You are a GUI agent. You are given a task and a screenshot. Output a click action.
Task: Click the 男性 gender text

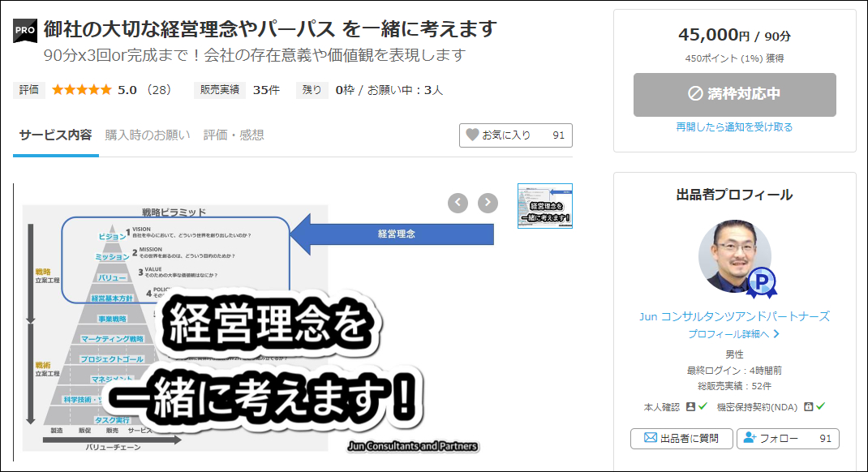[735, 354]
